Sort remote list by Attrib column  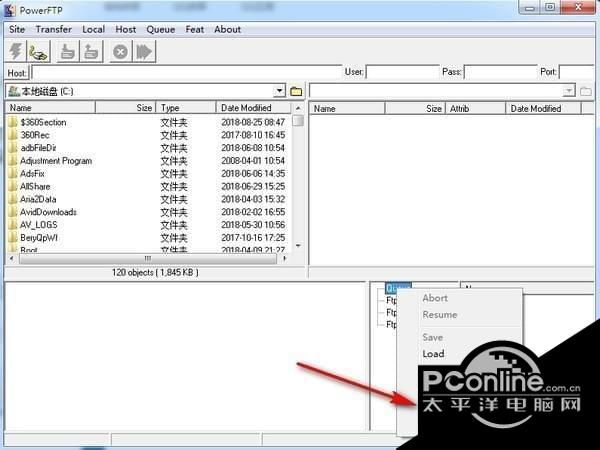point(476,109)
